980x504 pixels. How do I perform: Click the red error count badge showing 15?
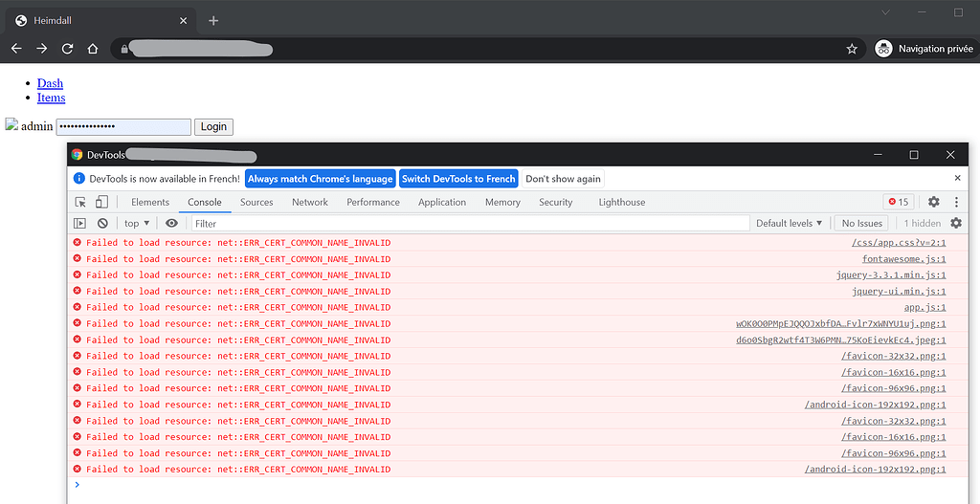click(899, 202)
